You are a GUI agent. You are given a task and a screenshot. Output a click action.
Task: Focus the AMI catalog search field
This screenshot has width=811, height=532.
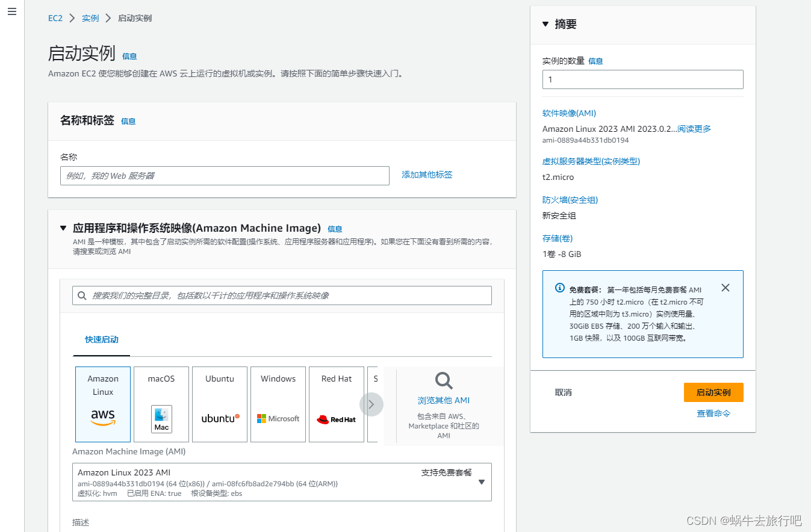tap(282, 295)
